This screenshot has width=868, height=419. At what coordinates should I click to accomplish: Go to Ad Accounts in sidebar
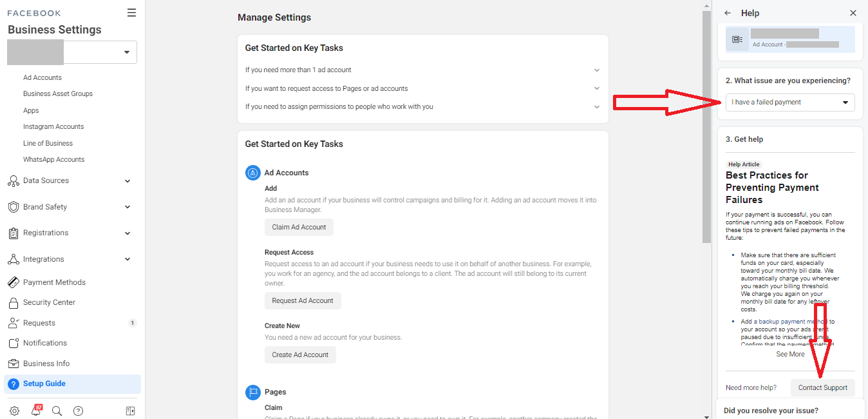tap(42, 77)
